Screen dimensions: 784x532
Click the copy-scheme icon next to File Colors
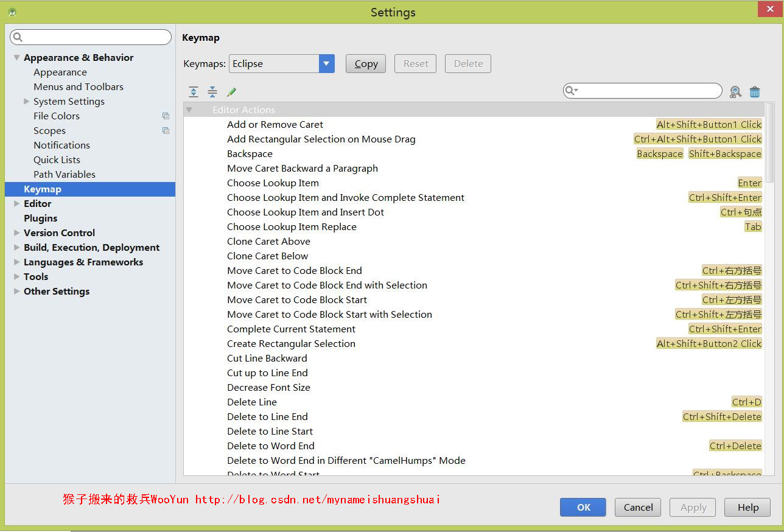coord(166,116)
